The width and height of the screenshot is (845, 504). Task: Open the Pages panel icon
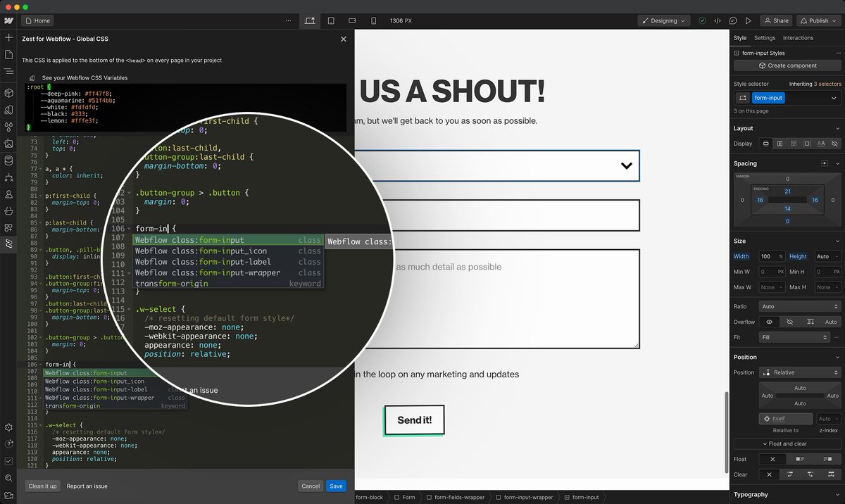[x=8, y=54]
